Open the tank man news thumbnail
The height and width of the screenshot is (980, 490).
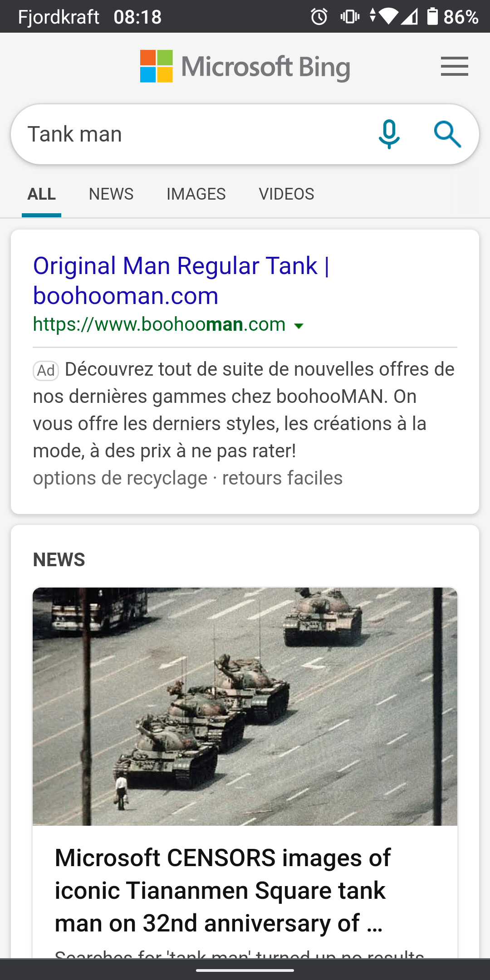point(245,706)
